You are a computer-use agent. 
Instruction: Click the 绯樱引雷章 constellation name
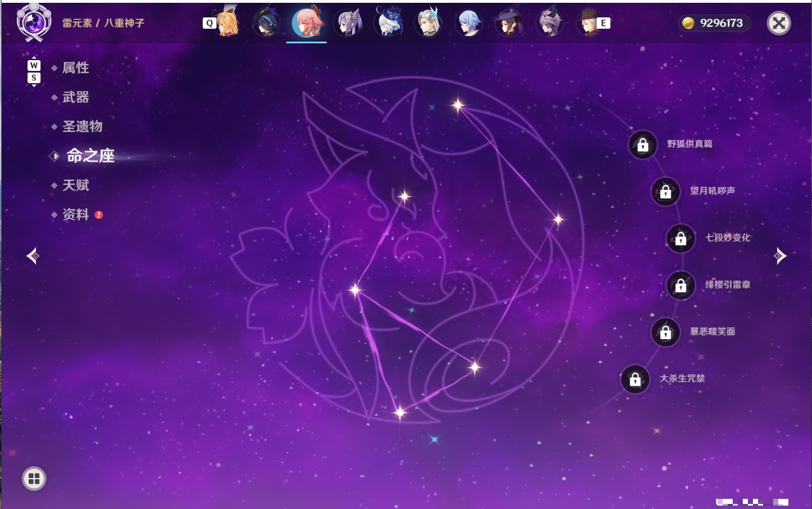pos(728,285)
